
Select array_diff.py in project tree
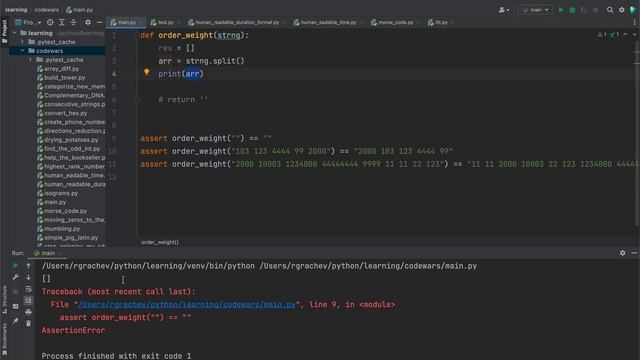click(x=61, y=69)
